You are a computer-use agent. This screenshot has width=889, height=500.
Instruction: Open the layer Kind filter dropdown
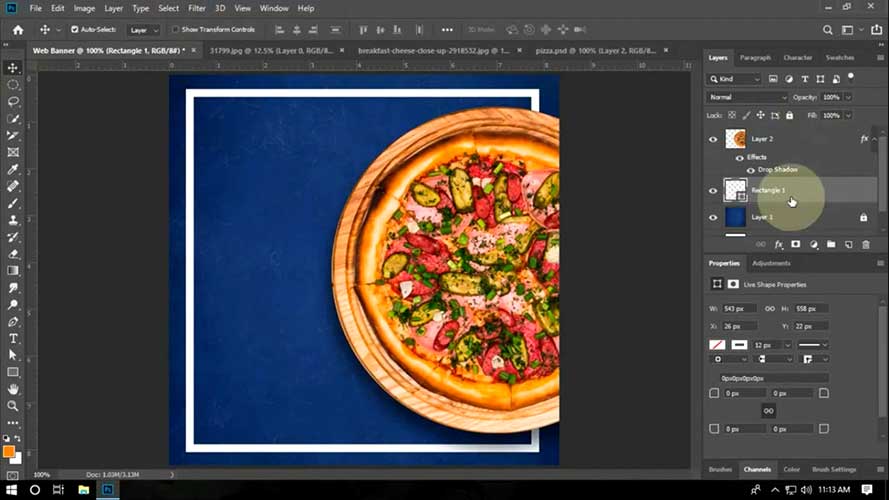(735, 79)
